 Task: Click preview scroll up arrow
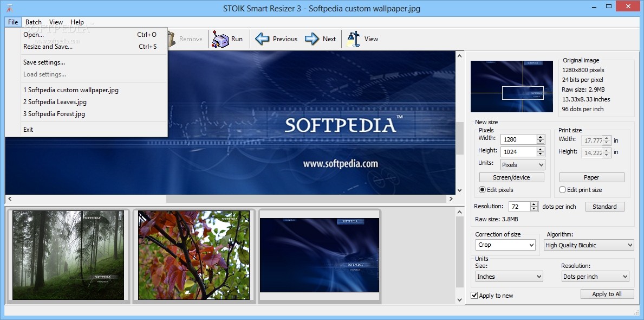tap(460, 55)
